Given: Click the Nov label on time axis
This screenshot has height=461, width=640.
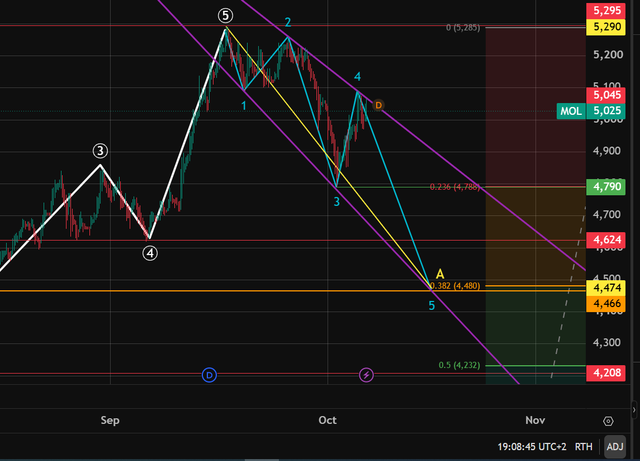Looking at the screenshot, I should [535, 420].
